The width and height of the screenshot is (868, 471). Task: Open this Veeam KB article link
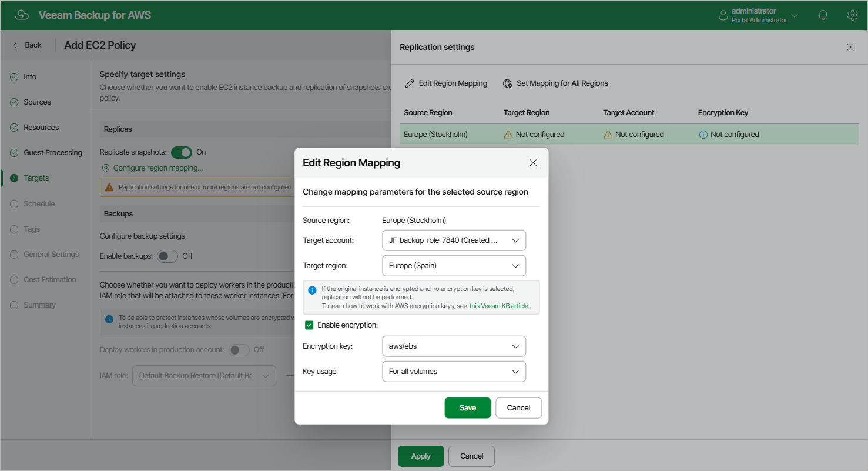coord(499,306)
